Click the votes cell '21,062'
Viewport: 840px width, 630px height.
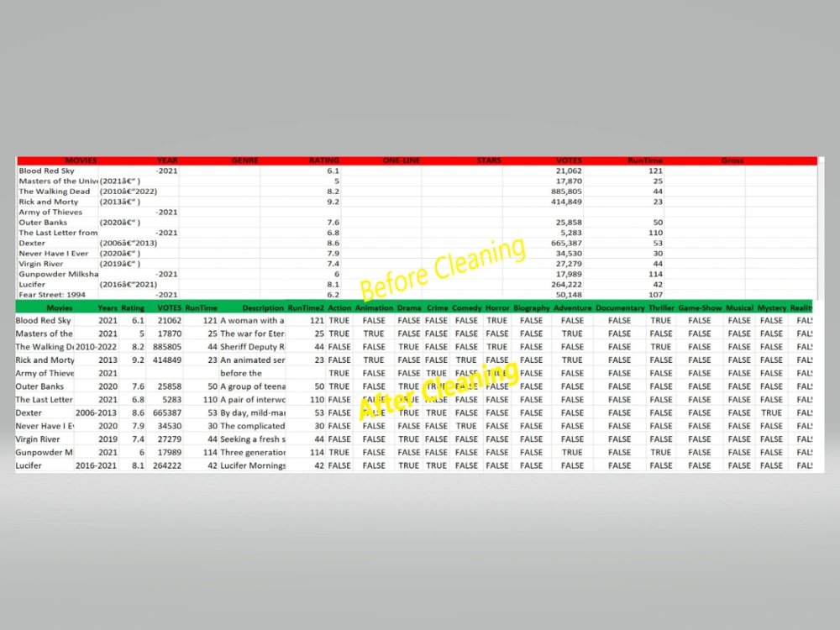(569, 171)
